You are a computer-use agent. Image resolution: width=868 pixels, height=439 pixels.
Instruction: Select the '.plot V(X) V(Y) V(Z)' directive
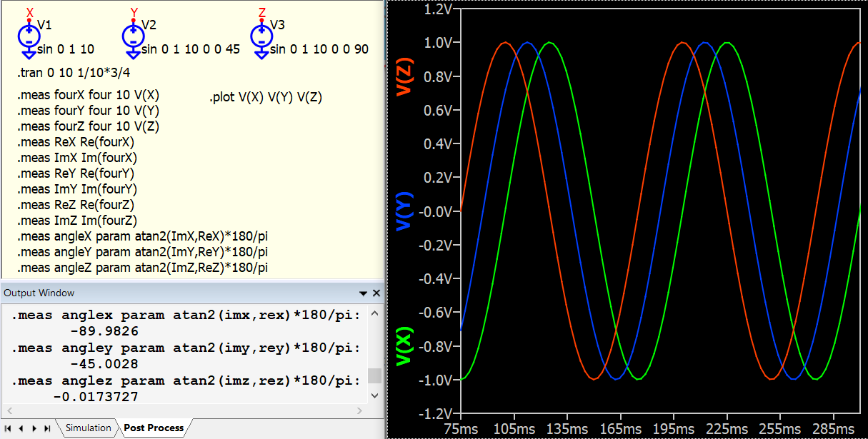[266, 98]
